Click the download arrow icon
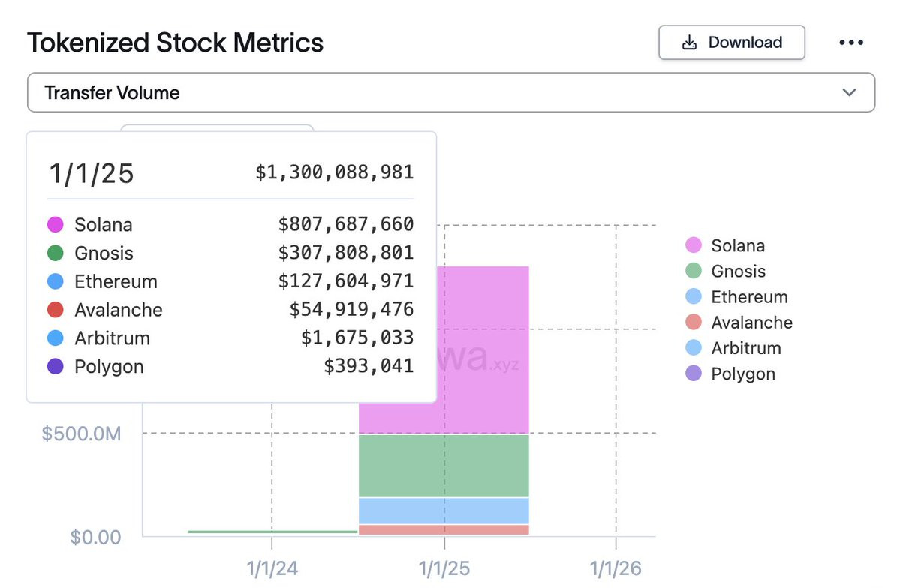The image size is (900, 588). pyautogui.click(x=689, y=43)
